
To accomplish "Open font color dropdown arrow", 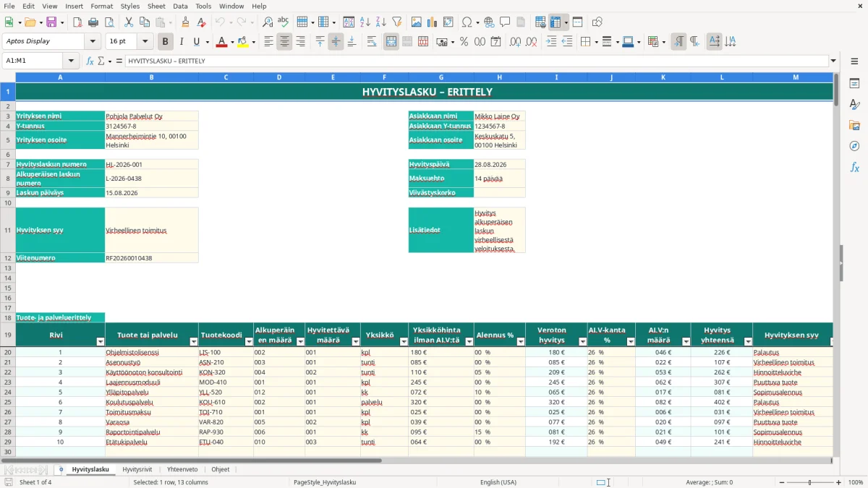I will coord(231,42).
